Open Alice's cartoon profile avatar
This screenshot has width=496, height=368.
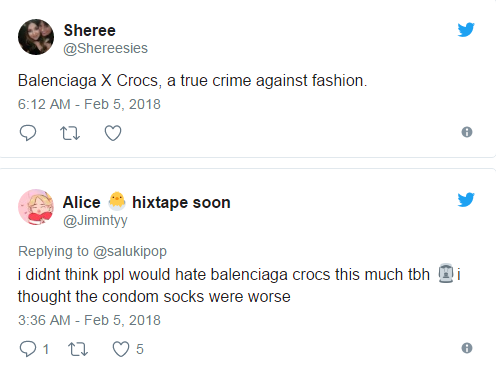pos(36,207)
